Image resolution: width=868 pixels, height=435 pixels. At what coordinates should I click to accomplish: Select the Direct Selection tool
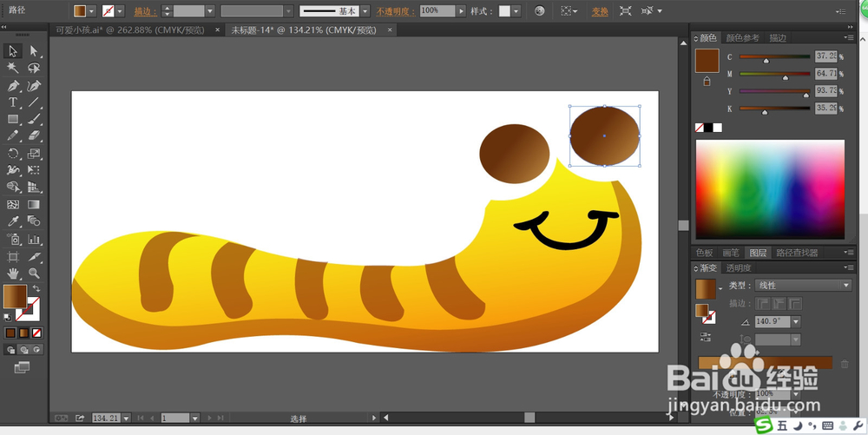[x=34, y=51]
